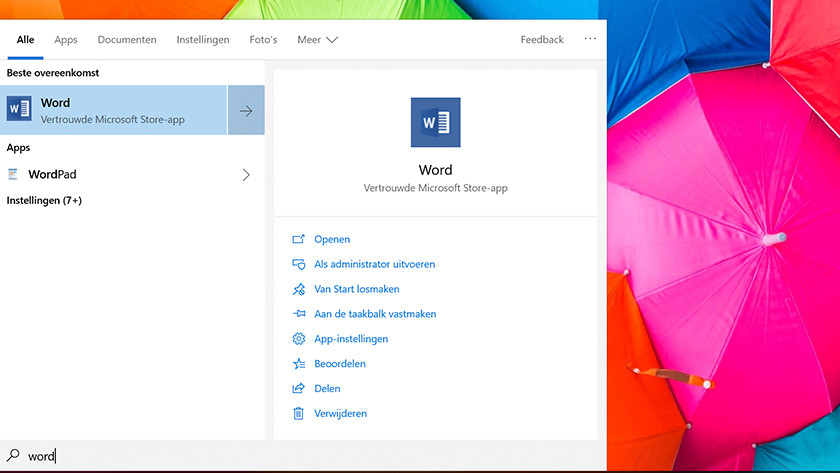Select the Word best match result
Viewport: 840px width, 473px height.
[114, 110]
